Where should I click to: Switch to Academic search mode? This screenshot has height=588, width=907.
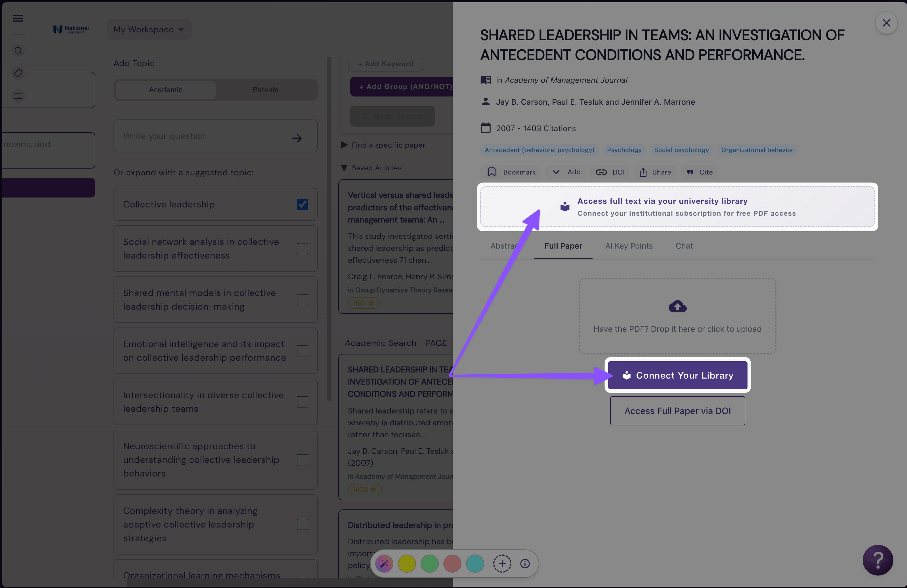[x=165, y=90]
